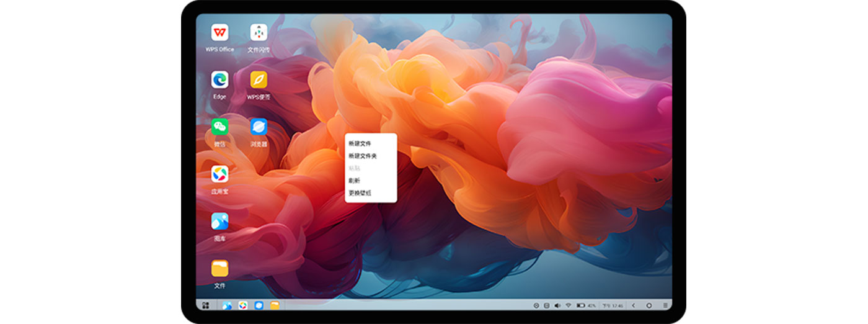Screen dimensions: 868x324
Task: Open the app grid launcher in taskbar
Action: click(x=205, y=305)
